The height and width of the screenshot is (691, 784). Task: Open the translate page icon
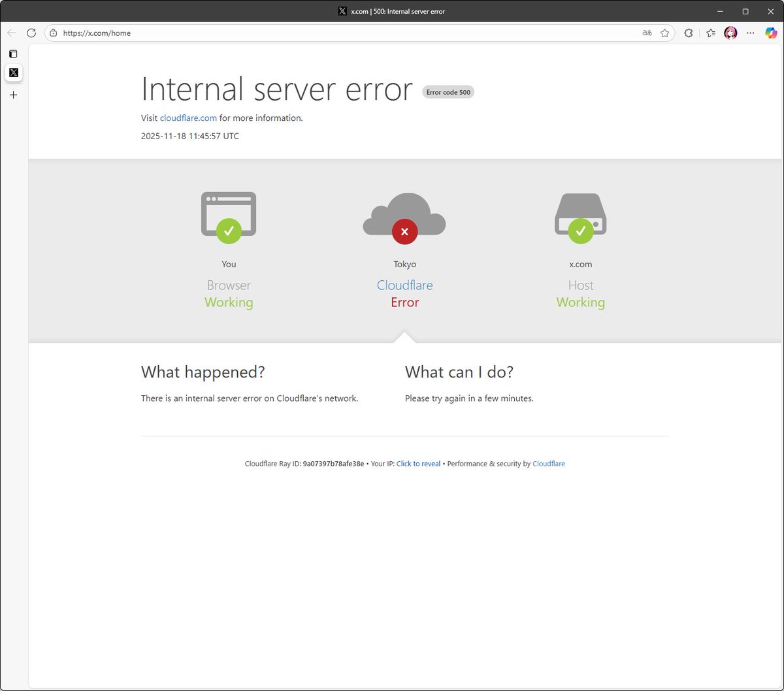pyautogui.click(x=647, y=33)
